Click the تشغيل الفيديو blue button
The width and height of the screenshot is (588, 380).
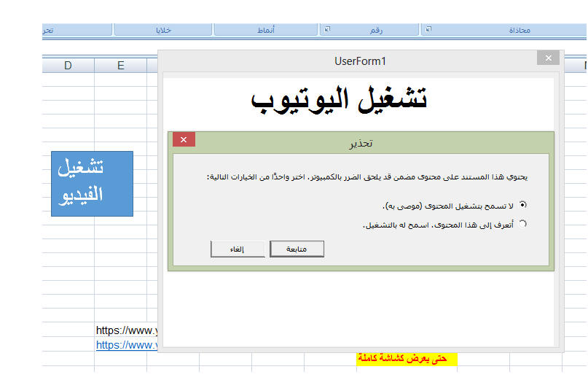coord(93,184)
